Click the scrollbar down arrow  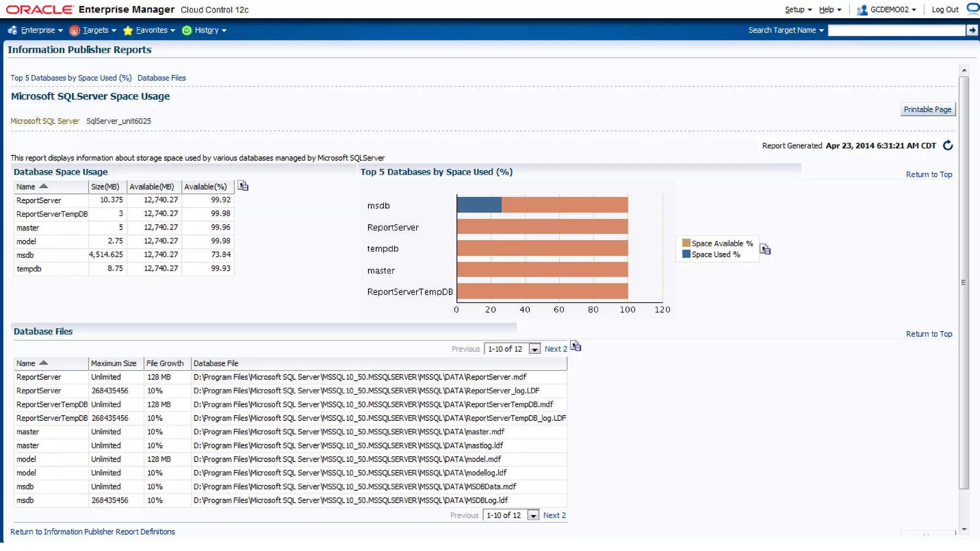point(964,529)
